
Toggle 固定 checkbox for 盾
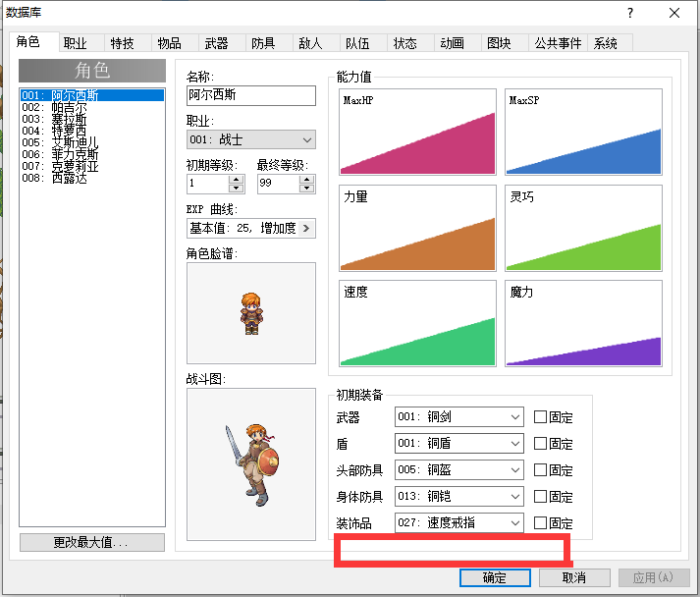[x=540, y=444]
